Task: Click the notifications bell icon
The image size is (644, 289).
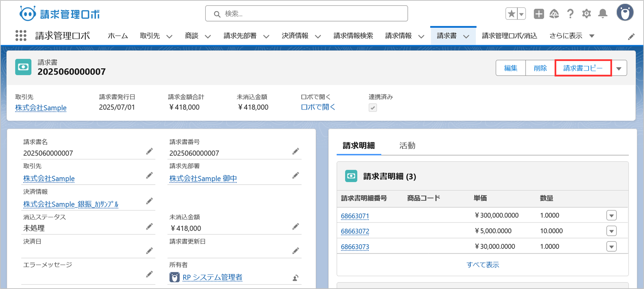Action: (x=603, y=14)
